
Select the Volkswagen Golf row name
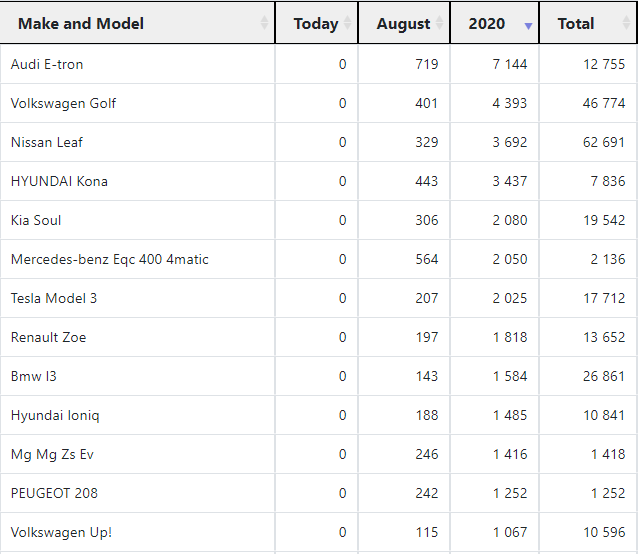click(63, 103)
